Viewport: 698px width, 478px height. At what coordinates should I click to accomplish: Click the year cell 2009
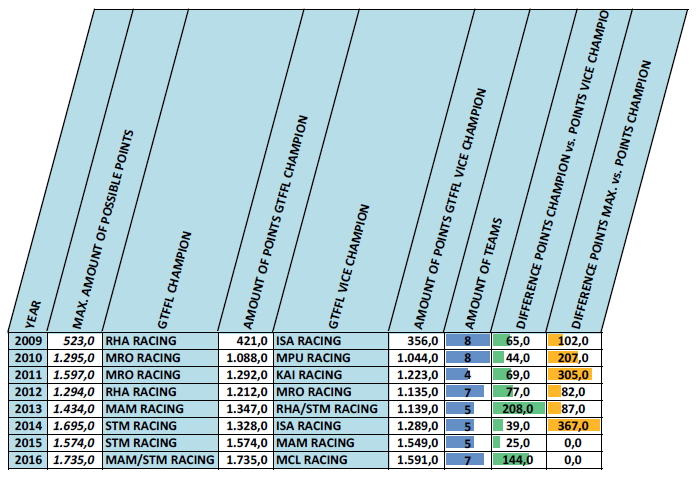pyautogui.click(x=28, y=341)
